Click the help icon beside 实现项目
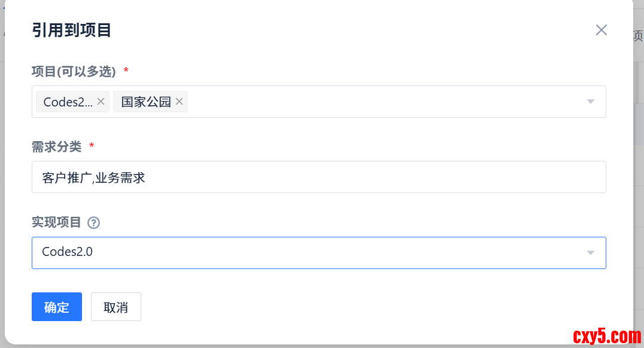The height and width of the screenshot is (348, 644). 93,222
